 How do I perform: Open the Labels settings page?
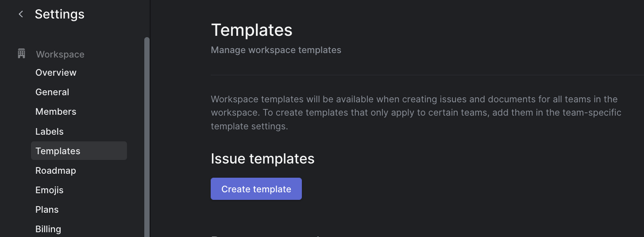click(x=50, y=132)
